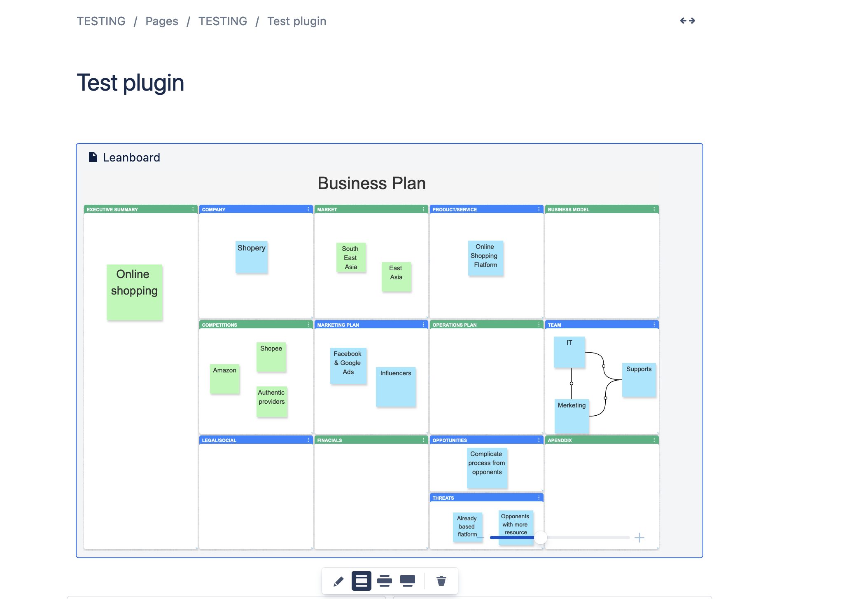Click the second TESTING breadcrumb item
The image size is (868, 599).
pos(222,21)
